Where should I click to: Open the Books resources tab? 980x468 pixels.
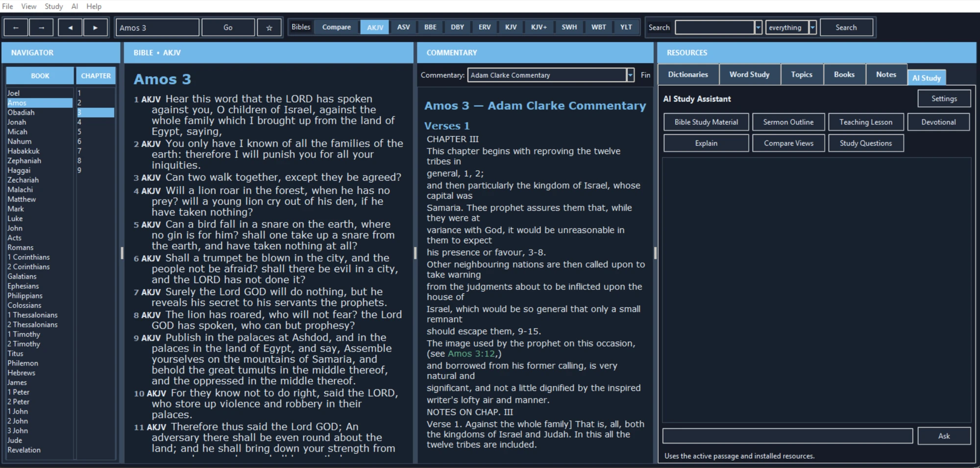844,74
